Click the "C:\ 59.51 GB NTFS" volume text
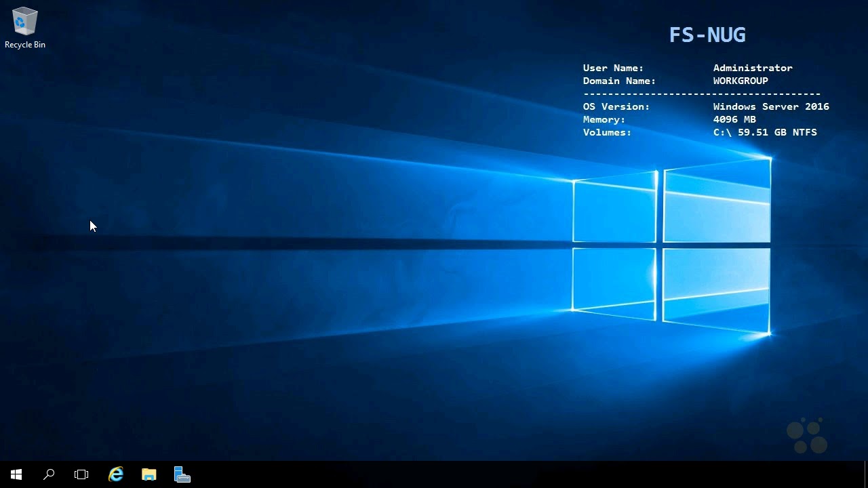The height and width of the screenshot is (488, 868). pos(765,132)
